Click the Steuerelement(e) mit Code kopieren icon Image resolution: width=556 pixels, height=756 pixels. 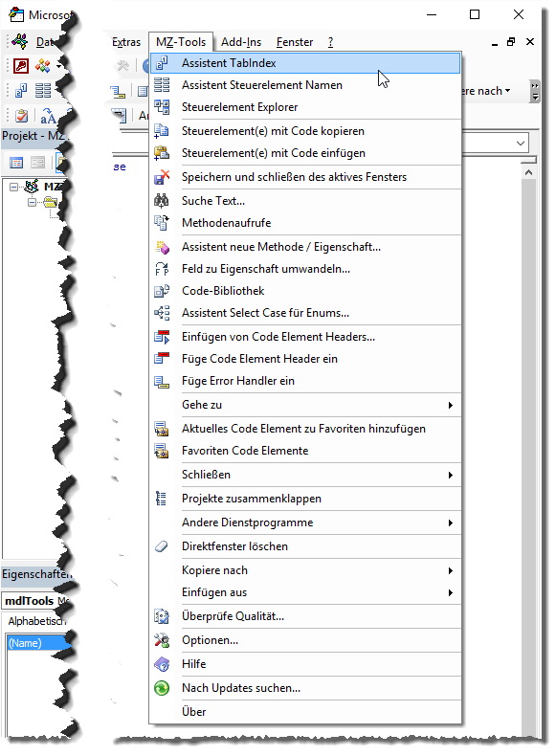[162, 131]
